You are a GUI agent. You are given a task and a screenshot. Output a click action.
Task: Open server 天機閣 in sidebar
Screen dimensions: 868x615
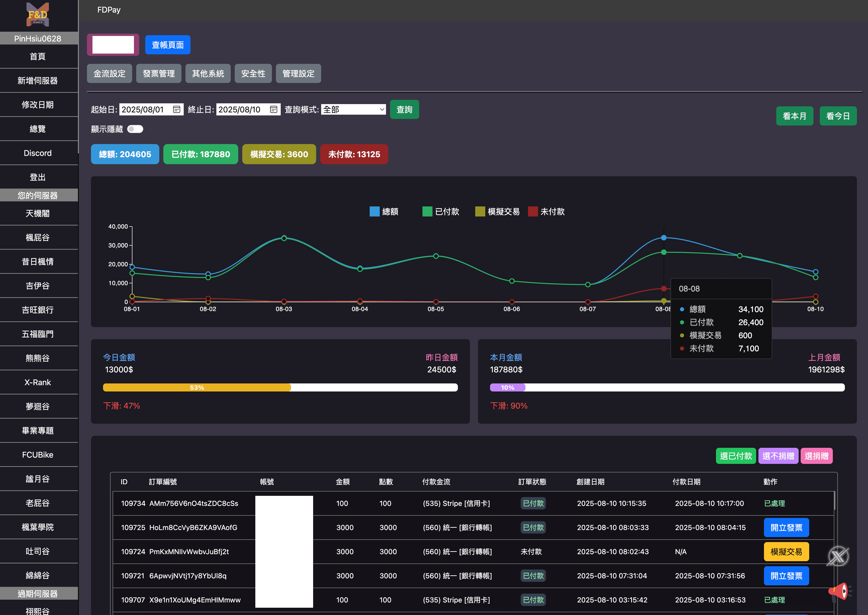[37, 213]
